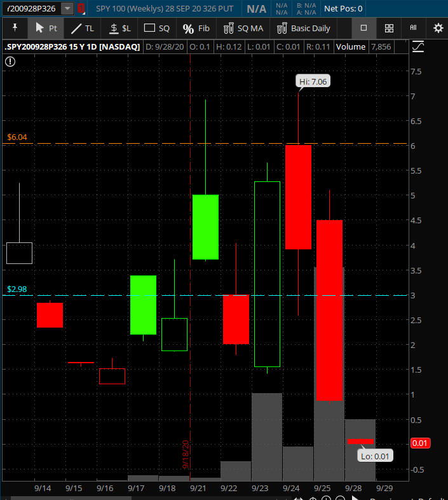The height and width of the screenshot is (500, 448).
Task: Click the red color-link indicator
Action: [81, 8]
